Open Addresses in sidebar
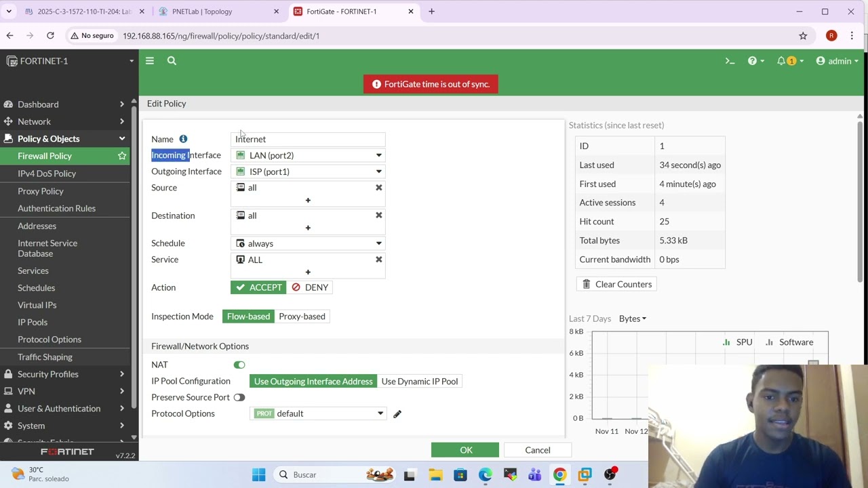Screen dimensions: 868x488 click(x=37, y=226)
